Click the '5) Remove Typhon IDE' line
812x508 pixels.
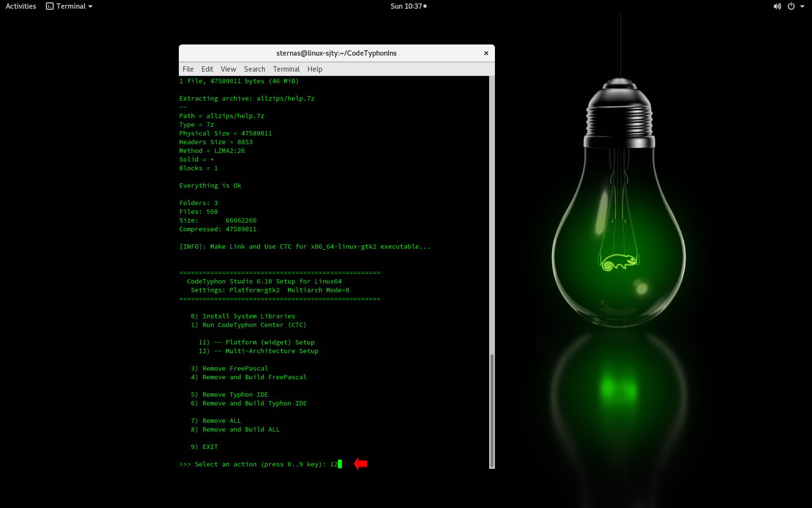tap(230, 395)
